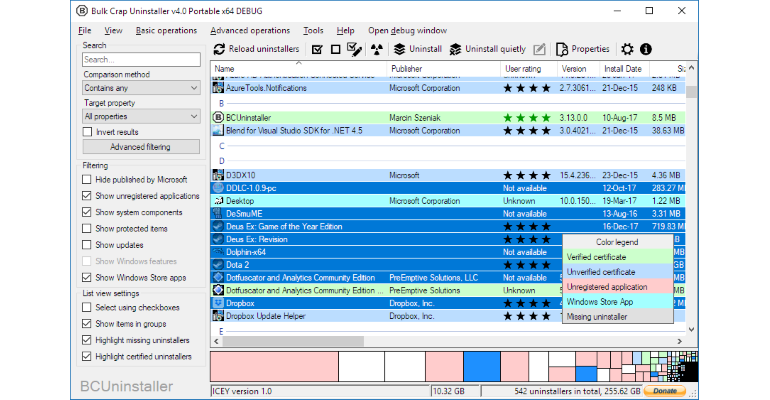Click the Donate button
Viewport: 770px width, 400px height.
click(665, 391)
